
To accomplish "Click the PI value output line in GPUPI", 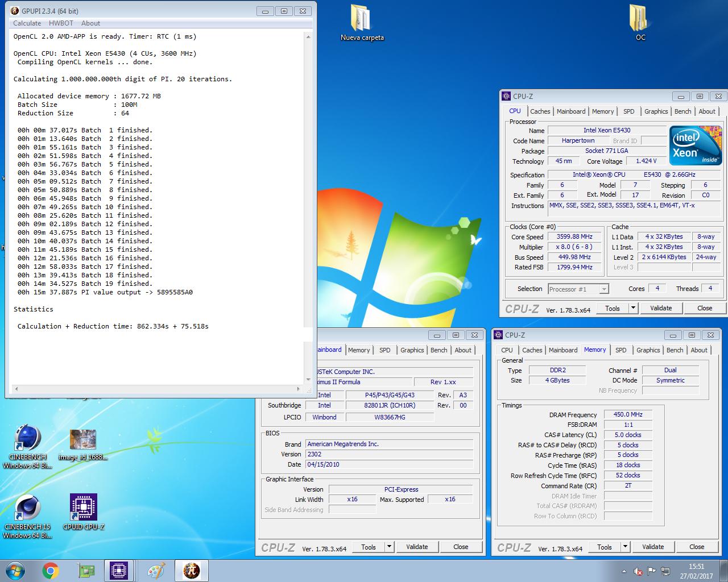I will 105,292.
